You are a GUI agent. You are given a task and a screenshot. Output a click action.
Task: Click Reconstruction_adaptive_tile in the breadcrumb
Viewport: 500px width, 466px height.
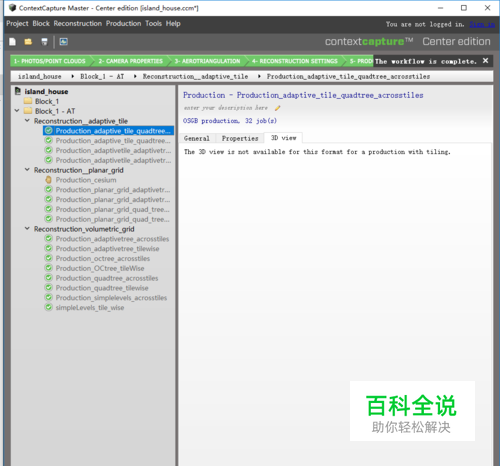195,77
